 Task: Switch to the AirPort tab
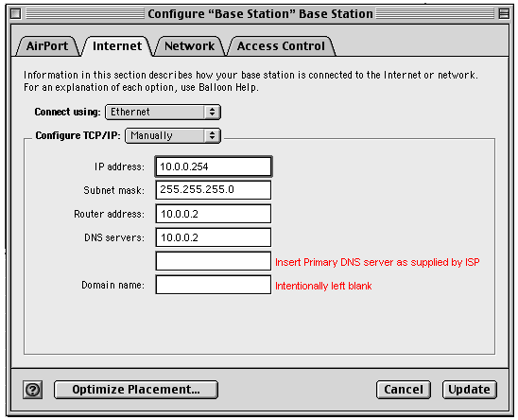pyautogui.click(x=47, y=46)
